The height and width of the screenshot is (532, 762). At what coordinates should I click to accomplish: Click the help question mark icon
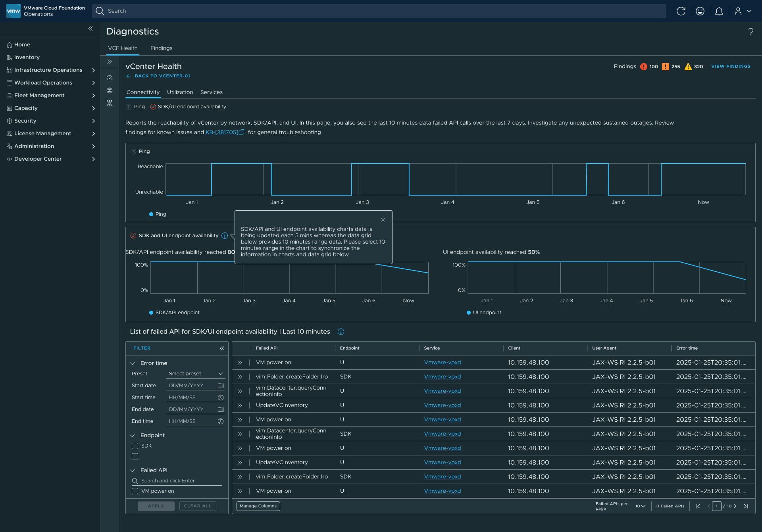click(751, 32)
